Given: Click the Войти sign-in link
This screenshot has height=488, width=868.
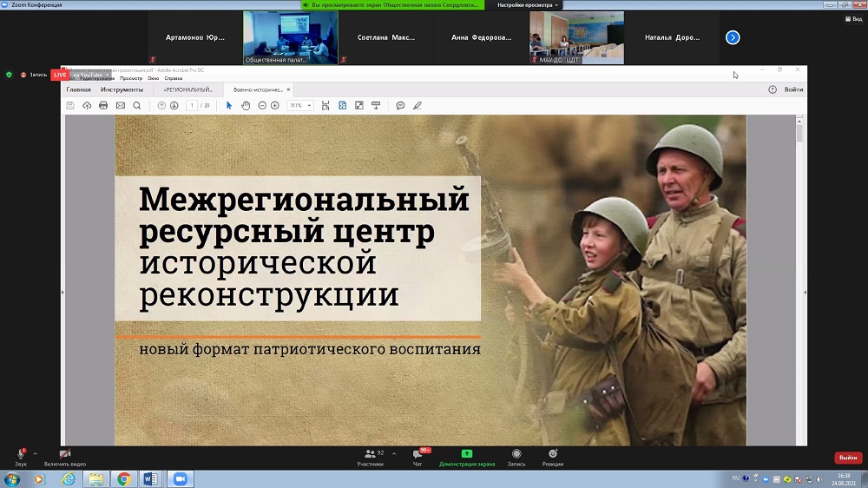Looking at the screenshot, I should [793, 89].
